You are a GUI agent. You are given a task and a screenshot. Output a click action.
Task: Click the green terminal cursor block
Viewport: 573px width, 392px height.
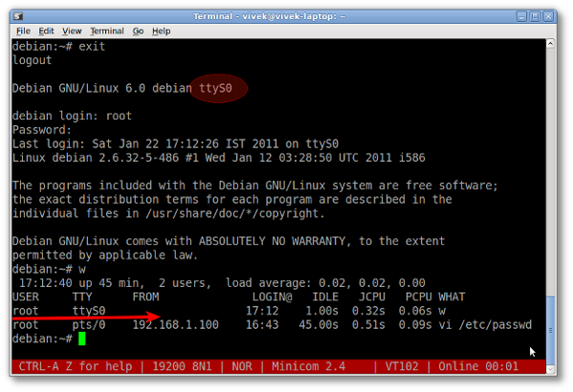tap(82, 338)
